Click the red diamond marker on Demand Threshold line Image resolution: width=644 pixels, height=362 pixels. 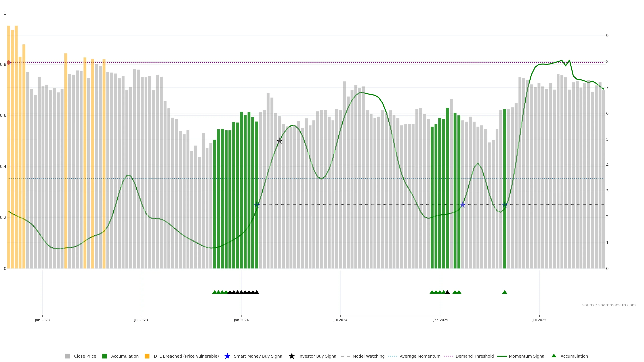(9, 63)
